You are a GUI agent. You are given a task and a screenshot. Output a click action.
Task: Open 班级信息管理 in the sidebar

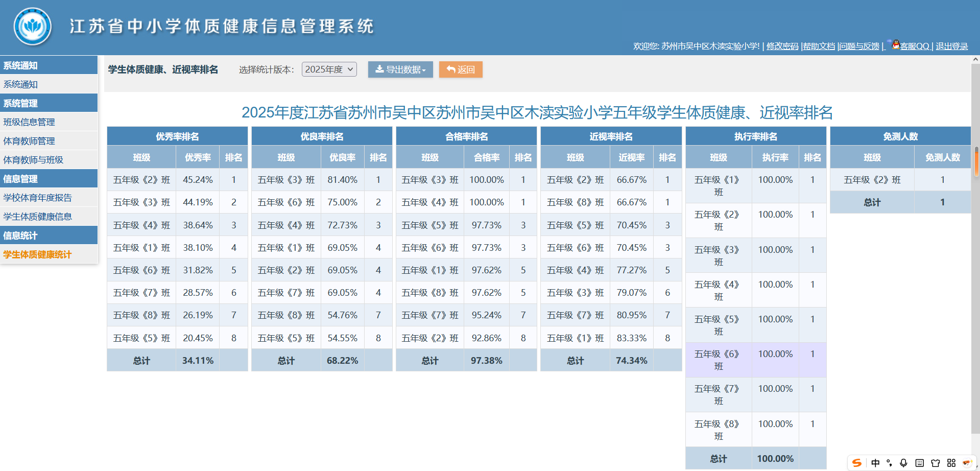click(29, 122)
